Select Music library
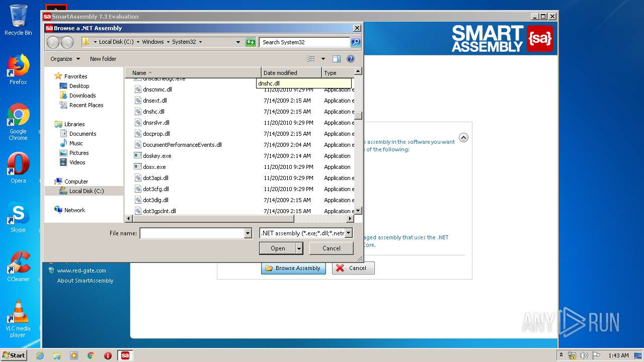Screen dimensions: 644x362 [x=76, y=143]
